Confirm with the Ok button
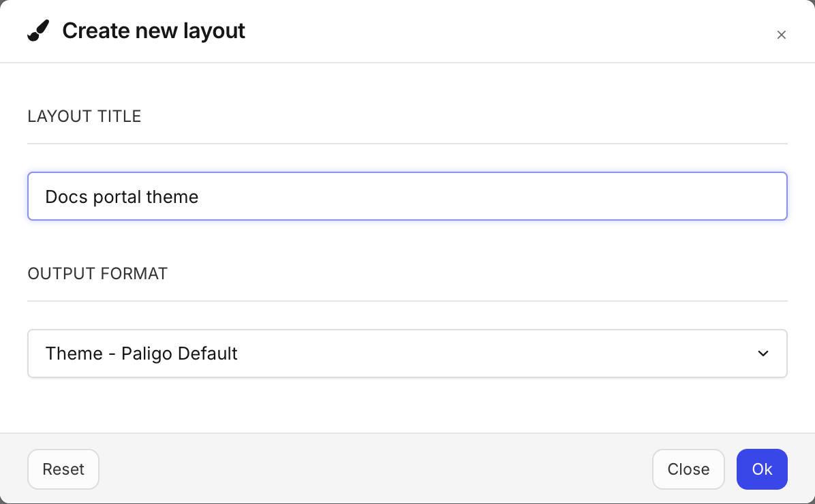Screen dimensions: 815x504 tap(762, 469)
